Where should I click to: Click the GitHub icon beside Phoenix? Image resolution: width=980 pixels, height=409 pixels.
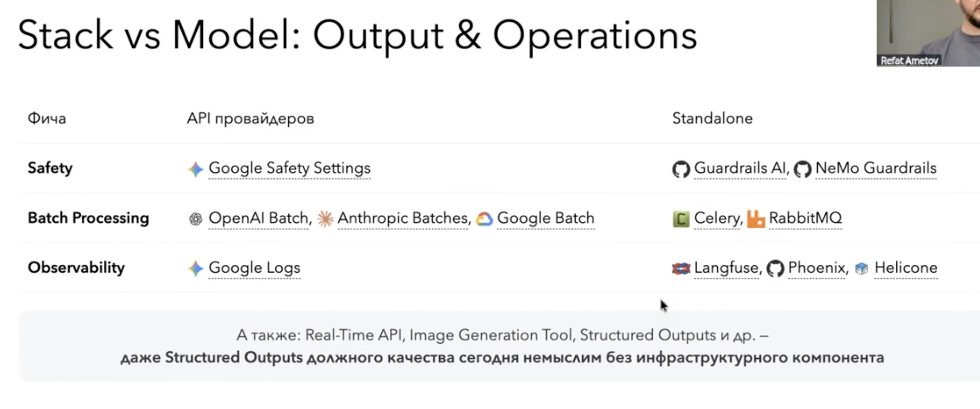(775, 268)
